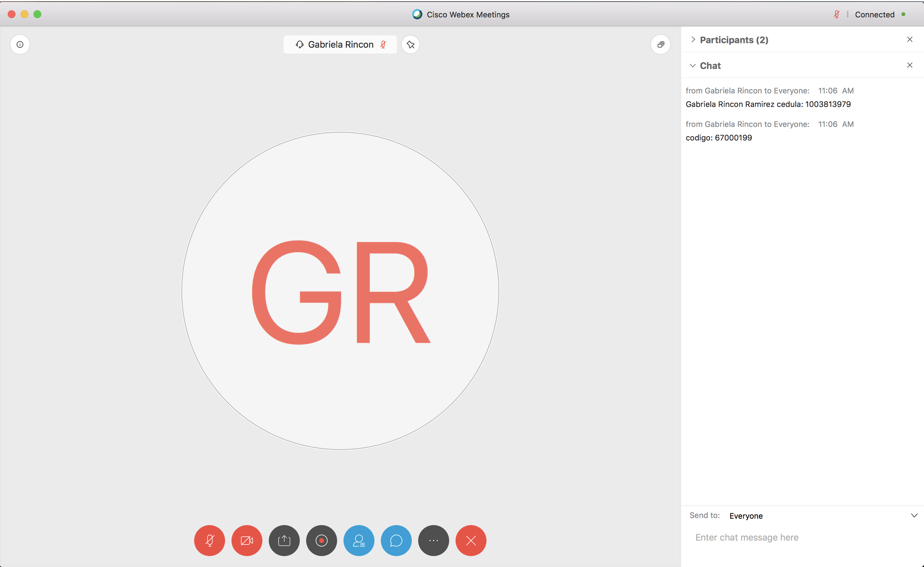The height and width of the screenshot is (567, 924).
Task: Start recording with the record button
Action: tap(321, 540)
